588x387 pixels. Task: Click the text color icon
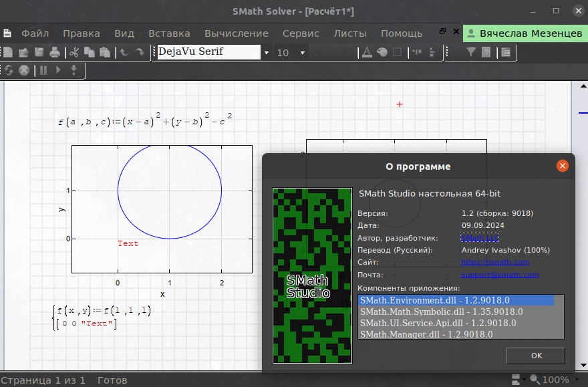coord(366,52)
